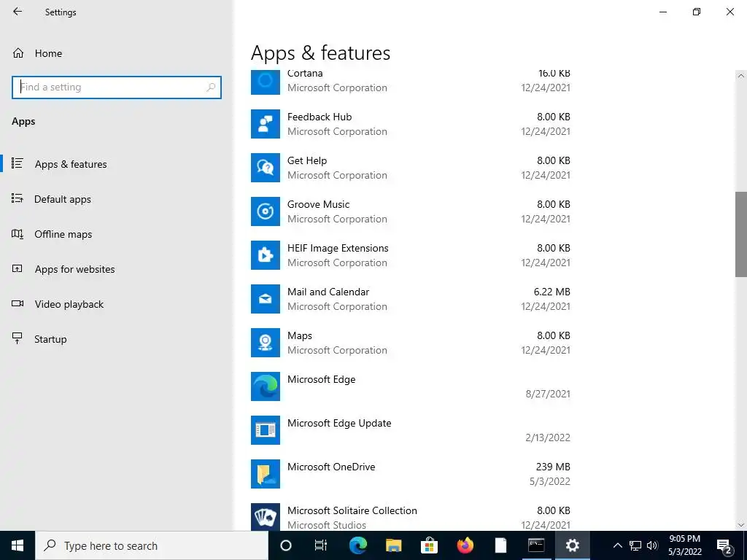Click the Feedback Hub app icon
747x560 pixels.
click(266, 124)
